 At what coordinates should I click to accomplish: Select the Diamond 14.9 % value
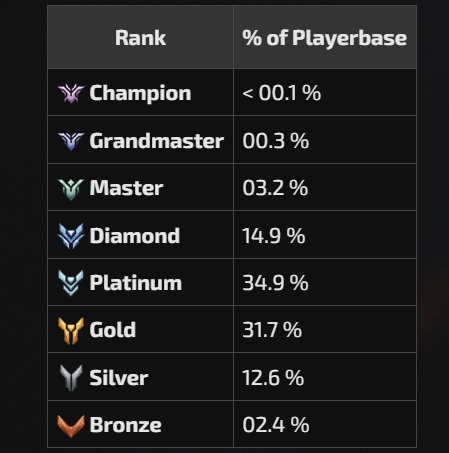(x=274, y=236)
